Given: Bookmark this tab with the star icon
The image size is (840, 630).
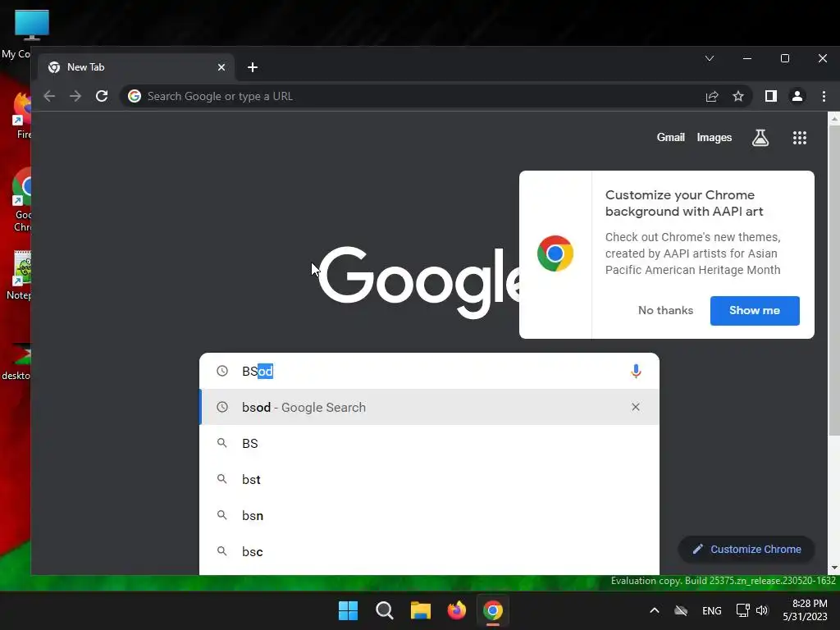Looking at the screenshot, I should click(738, 97).
